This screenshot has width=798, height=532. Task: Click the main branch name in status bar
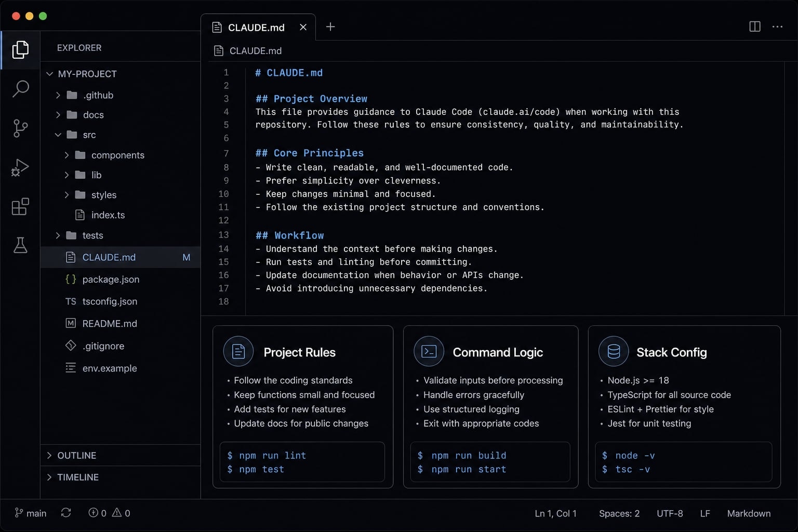coord(36,513)
